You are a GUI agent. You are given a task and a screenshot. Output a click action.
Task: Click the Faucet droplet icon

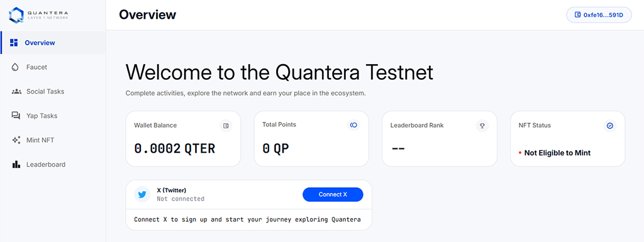tap(16, 67)
